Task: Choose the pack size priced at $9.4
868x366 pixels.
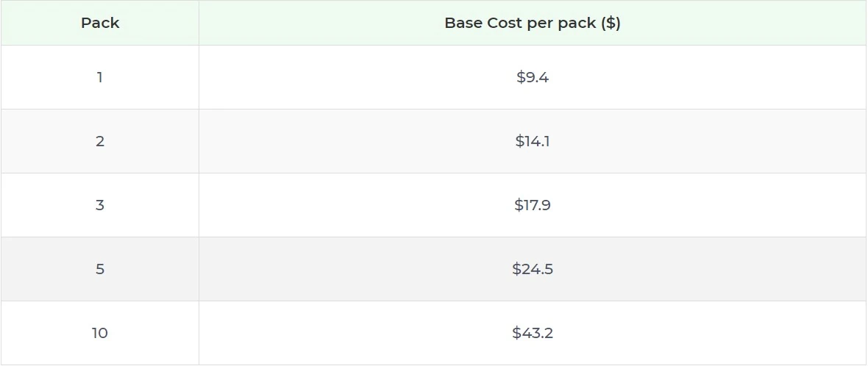Action: pos(100,77)
